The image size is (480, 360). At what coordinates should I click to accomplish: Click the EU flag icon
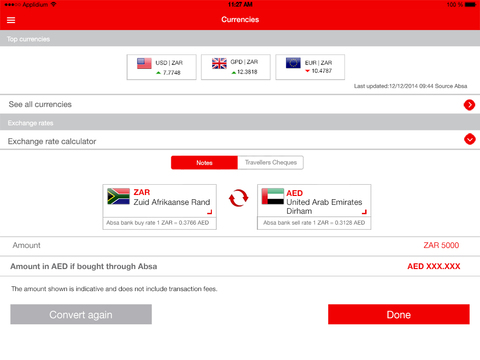293,63
